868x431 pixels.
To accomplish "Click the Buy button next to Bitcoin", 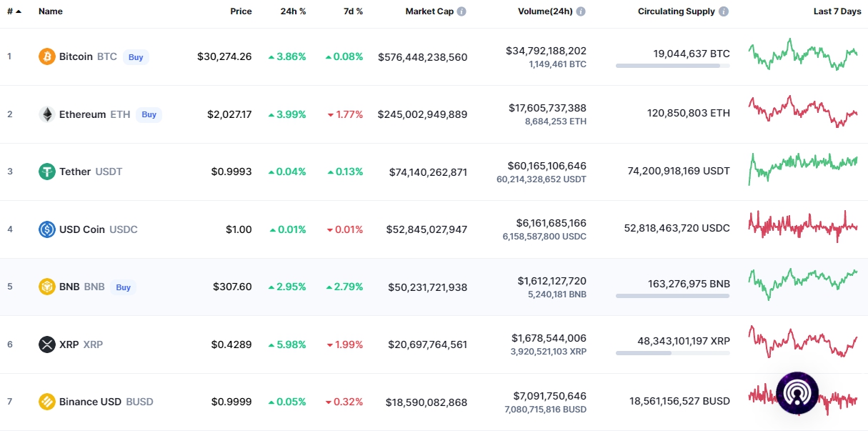I will click(136, 57).
